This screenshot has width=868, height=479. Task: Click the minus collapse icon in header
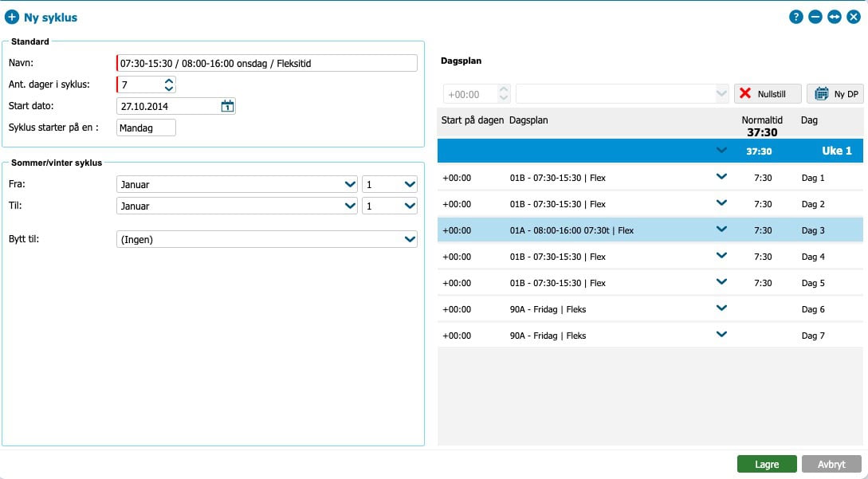coord(815,18)
